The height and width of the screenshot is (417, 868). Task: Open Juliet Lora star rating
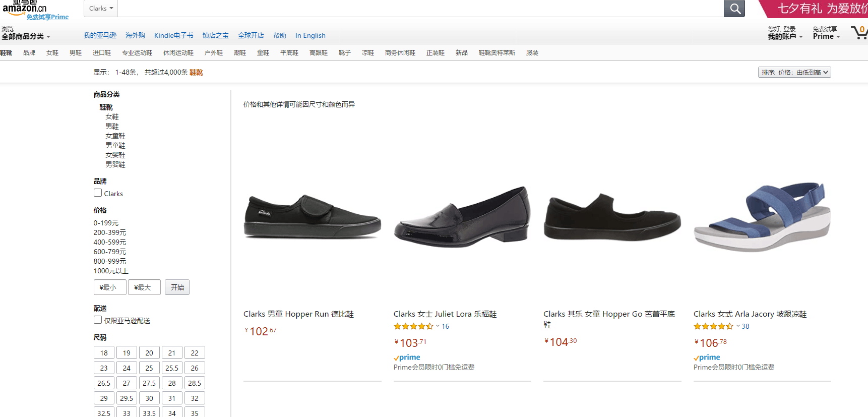tap(413, 326)
